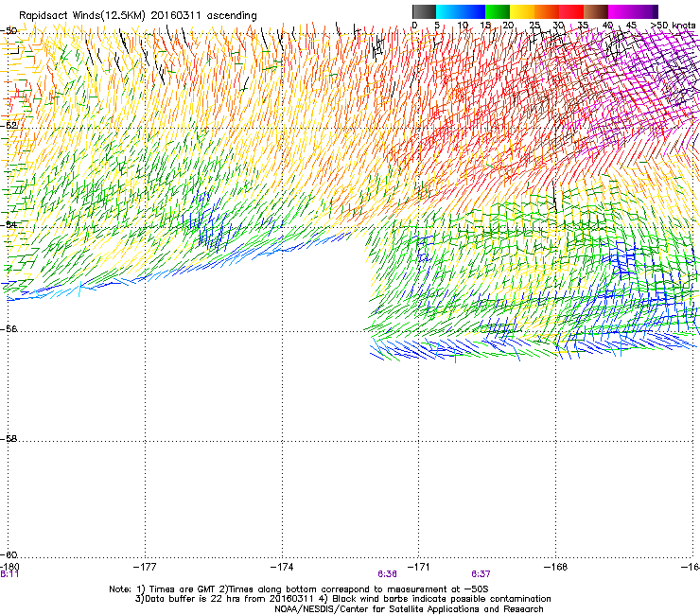Click the 'NOAA/NESDIS/Center for Satellite Applications' credit line
The image size is (700, 615).
[x=409, y=609]
